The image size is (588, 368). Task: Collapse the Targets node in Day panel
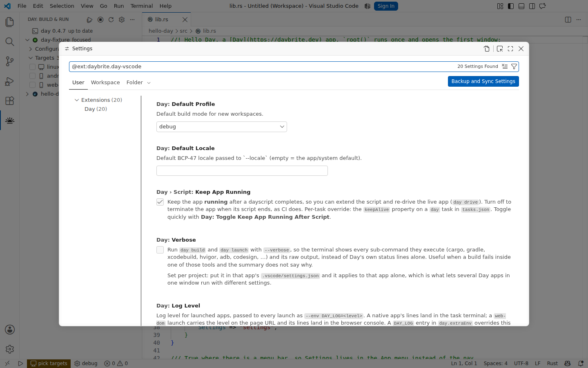(x=31, y=58)
